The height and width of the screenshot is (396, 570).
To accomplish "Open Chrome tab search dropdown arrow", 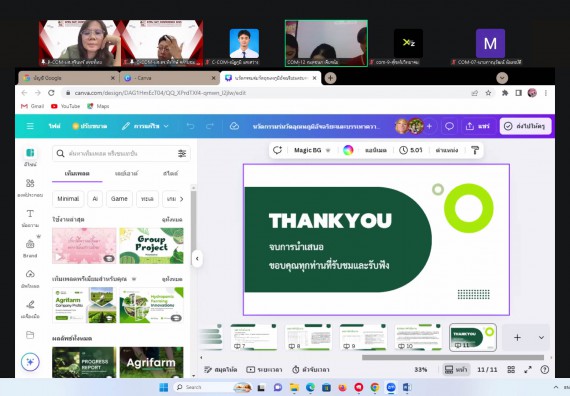I will coord(502,78).
